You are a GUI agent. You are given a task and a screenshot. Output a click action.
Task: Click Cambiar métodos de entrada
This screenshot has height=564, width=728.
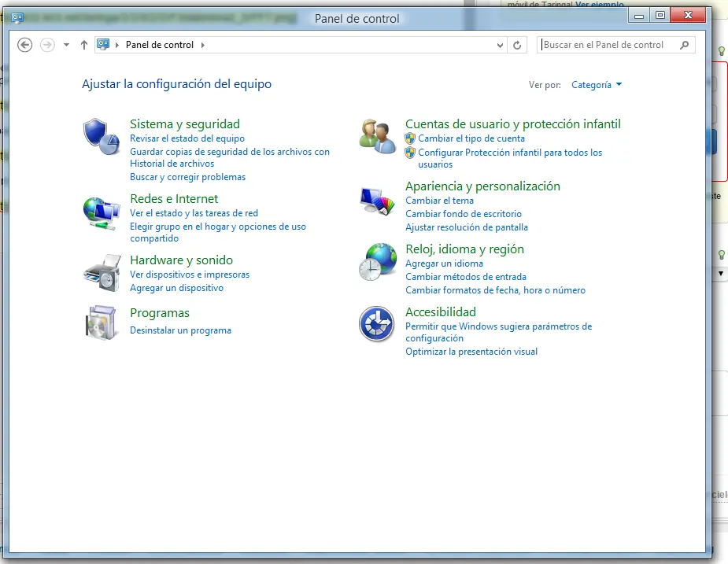tap(466, 277)
